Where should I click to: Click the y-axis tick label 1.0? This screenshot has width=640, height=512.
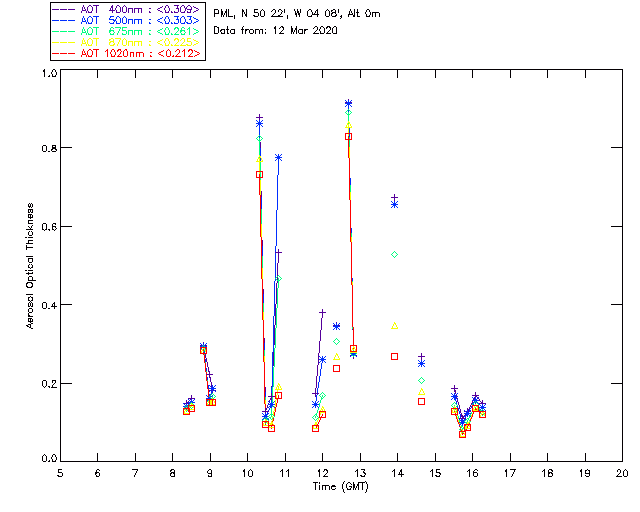tap(49, 74)
